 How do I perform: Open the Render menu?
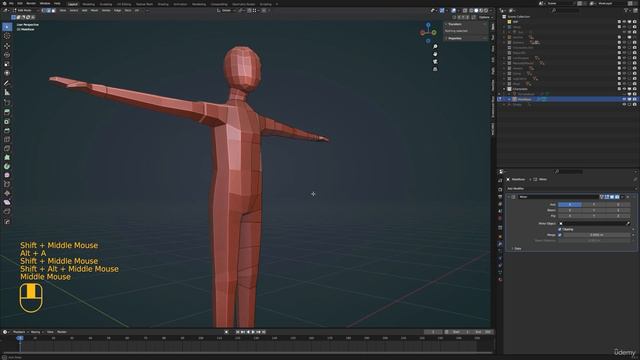31,3
